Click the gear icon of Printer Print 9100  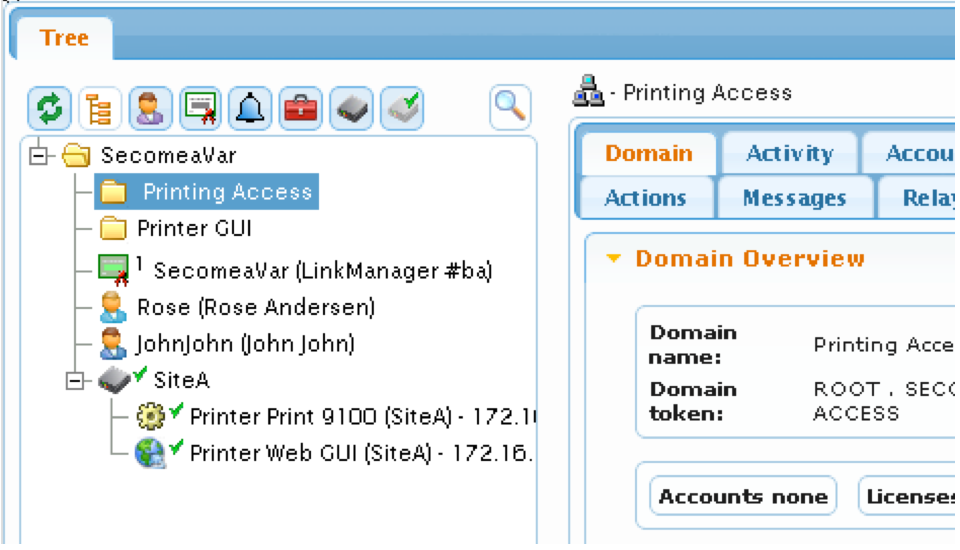(x=151, y=416)
